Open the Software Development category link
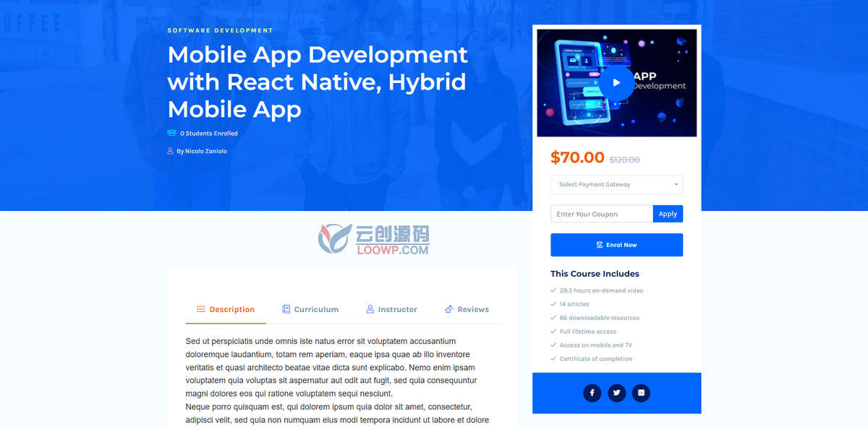868x427 pixels. (x=221, y=30)
